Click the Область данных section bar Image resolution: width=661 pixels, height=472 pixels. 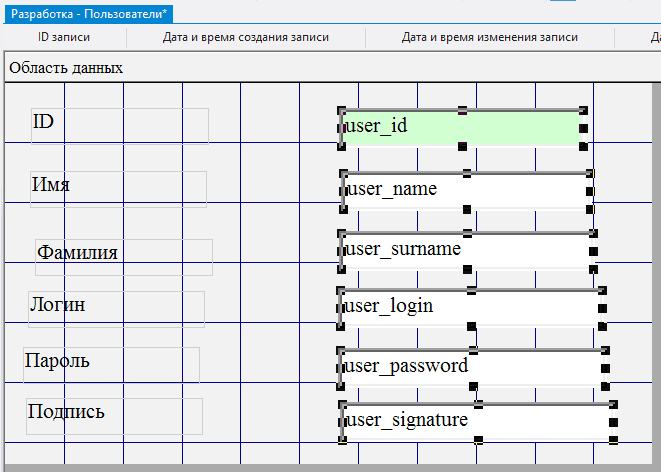click(66, 68)
